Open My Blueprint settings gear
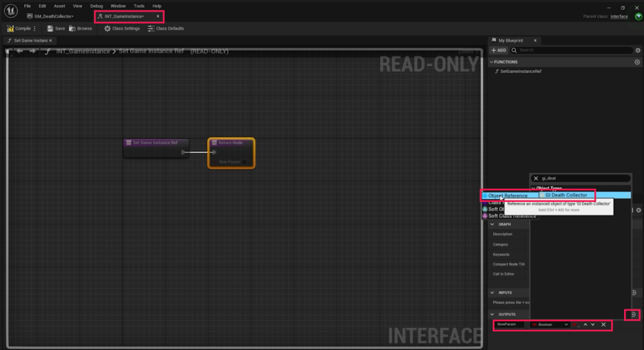Viewport: 644px width, 350px height. tap(638, 50)
